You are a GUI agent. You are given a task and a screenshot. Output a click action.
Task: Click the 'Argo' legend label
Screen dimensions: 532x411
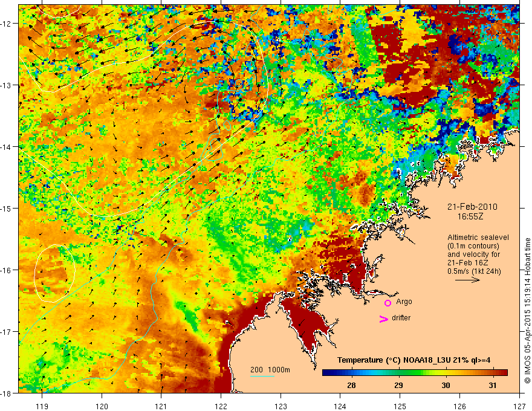tap(404, 302)
